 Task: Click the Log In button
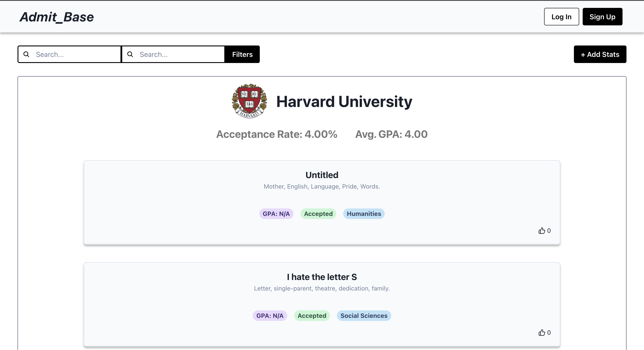(561, 17)
